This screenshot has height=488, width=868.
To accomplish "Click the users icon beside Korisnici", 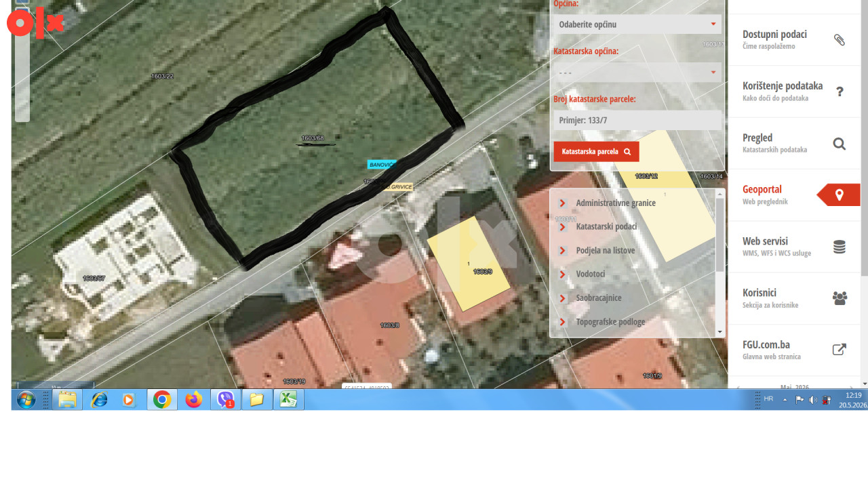I will pos(840,298).
